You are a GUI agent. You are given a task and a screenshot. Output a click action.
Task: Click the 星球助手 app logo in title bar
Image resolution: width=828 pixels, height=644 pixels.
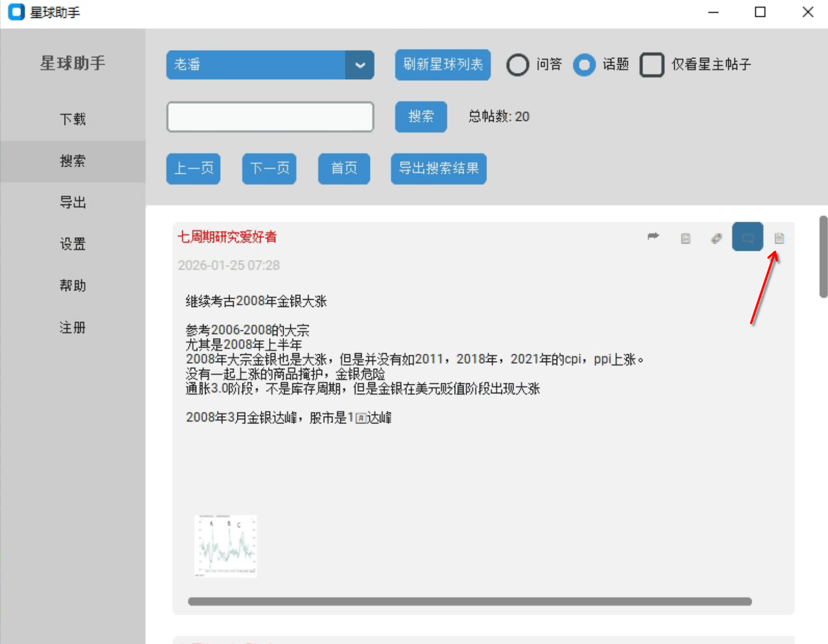click(16, 12)
